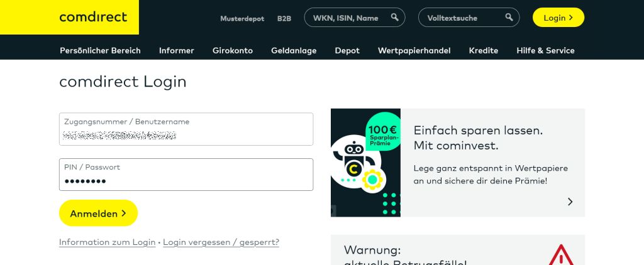The width and height of the screenshot is (644, 265).
Task: Follow the Musterdepot link
Action: [242, 18]
